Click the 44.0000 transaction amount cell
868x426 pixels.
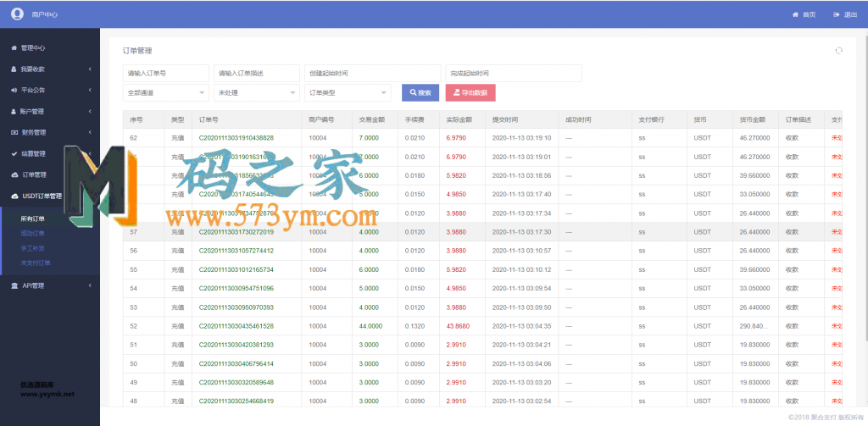pyautogui.click(x=370, y=326)
